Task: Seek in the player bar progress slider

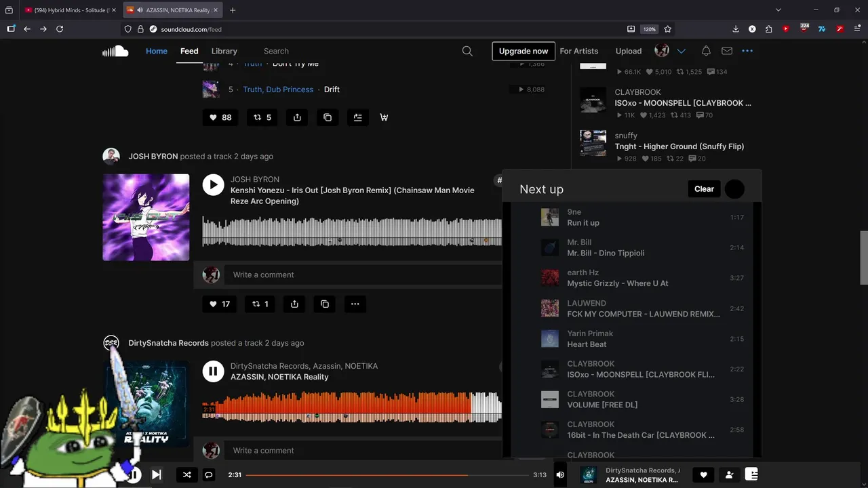Action: 387,474
